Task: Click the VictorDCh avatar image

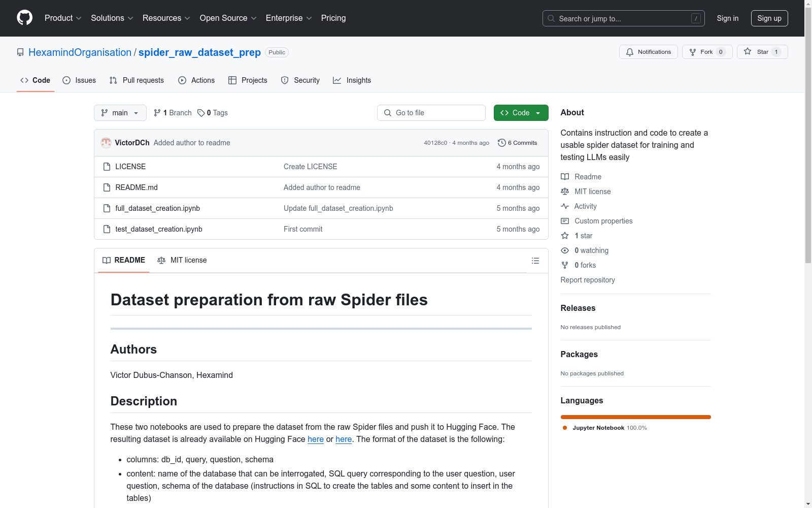Action: pyautogui.click(x=106, y=143)
